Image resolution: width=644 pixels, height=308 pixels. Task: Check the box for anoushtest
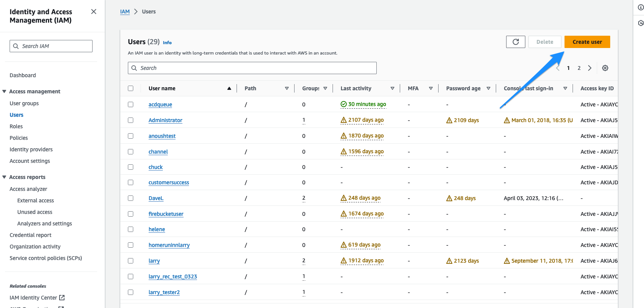pos(131,136)
